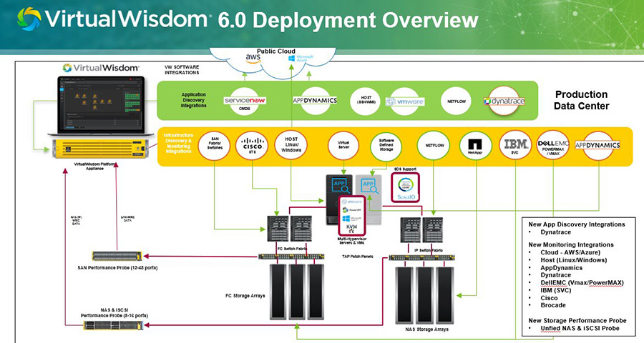The image size is (644, 343).
Task: Select the NETFLOW circle in the green row
Action: pos(456,101)
